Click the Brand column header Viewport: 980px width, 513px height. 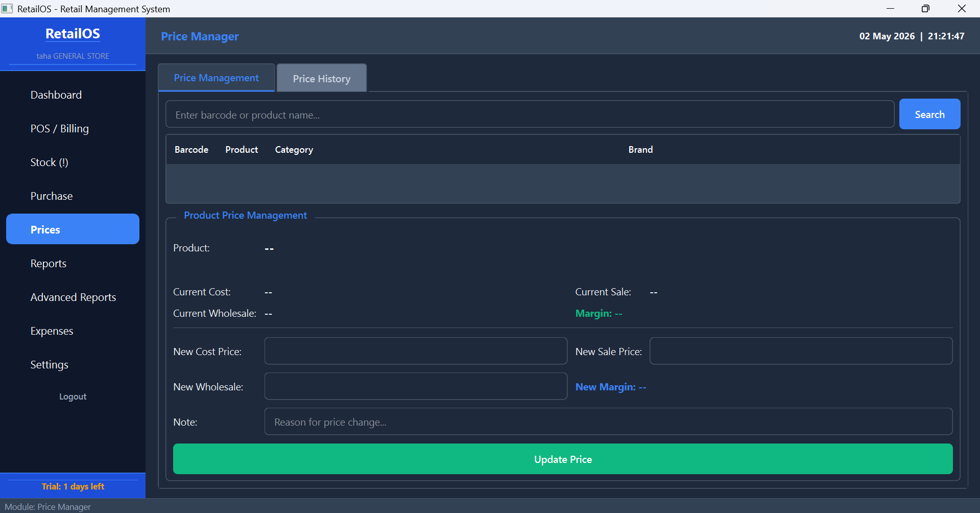(640, 150)
